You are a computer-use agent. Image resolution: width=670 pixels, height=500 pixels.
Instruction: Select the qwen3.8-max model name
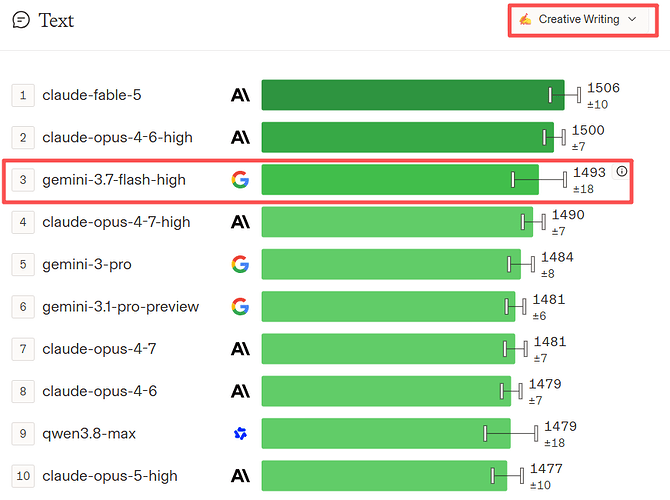(89, 434)
